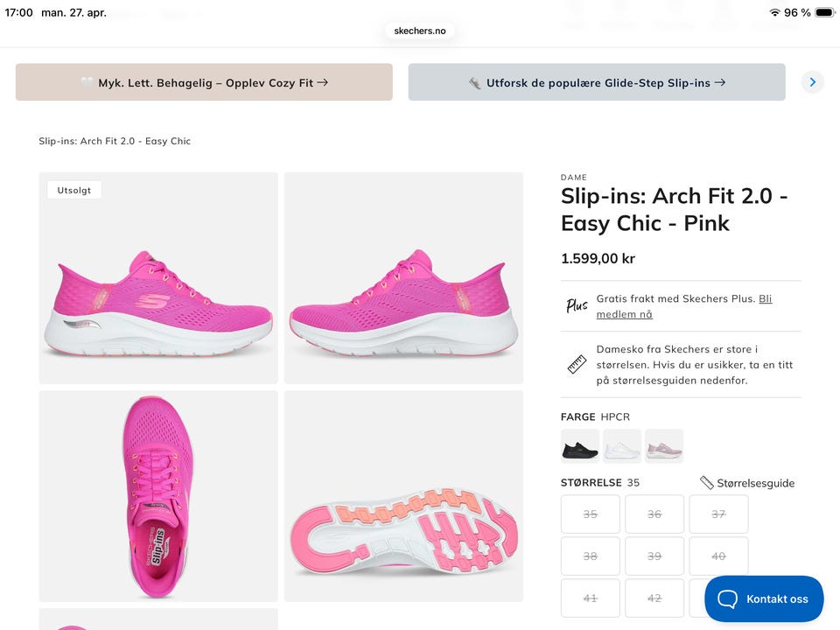Select the black color variant
Viewport: 840px width, 630px height.
tap(580, 446)
